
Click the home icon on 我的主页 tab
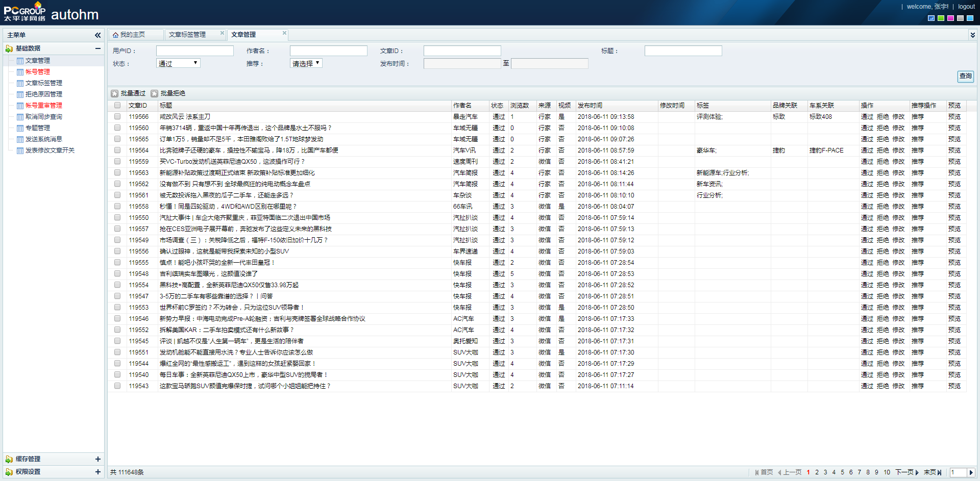point(116,35)
